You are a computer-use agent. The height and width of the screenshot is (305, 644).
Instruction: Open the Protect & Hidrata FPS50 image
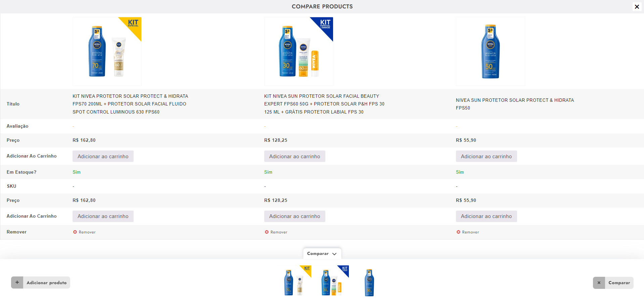click(x=490, y=51)
